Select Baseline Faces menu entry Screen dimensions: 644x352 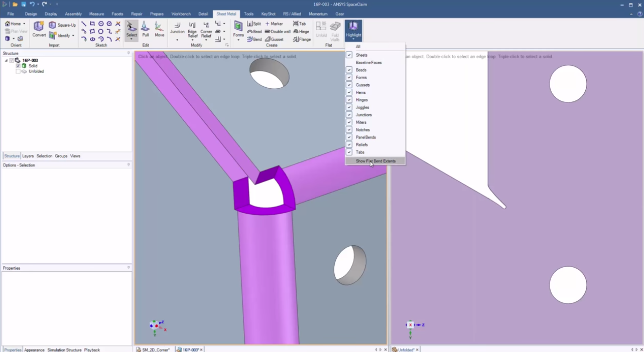coord(369,62)
